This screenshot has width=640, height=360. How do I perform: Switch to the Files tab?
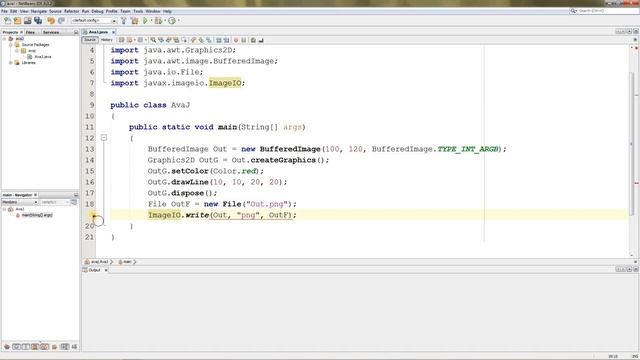tap(31, 32)
